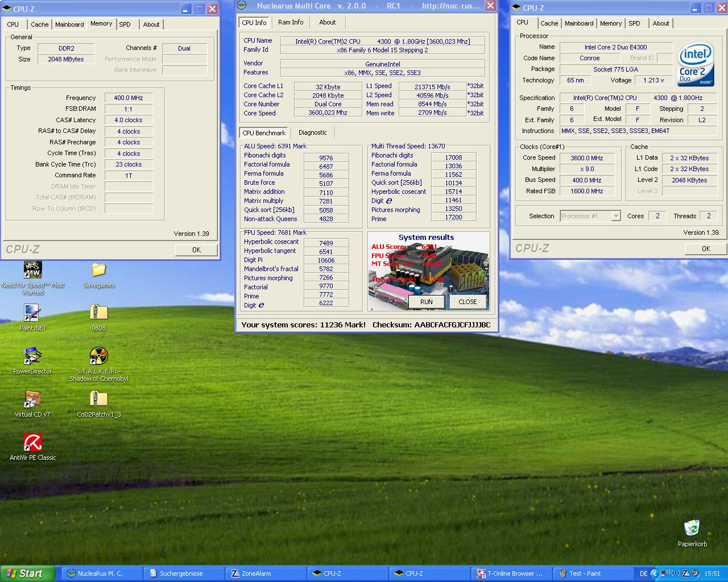Open the Savegames folder icon
Screen dimensions: 728x582
pyautogui.click(x=98, y=270)
